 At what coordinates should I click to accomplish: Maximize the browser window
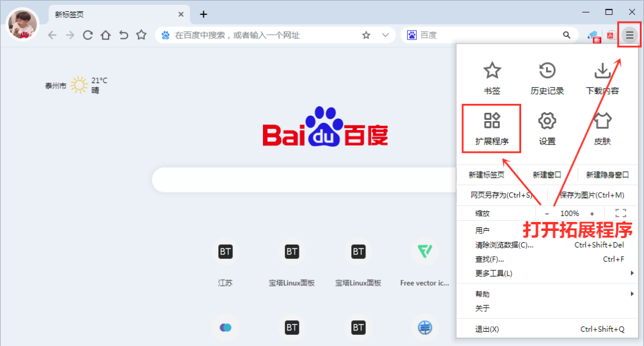tap(609, 13)
